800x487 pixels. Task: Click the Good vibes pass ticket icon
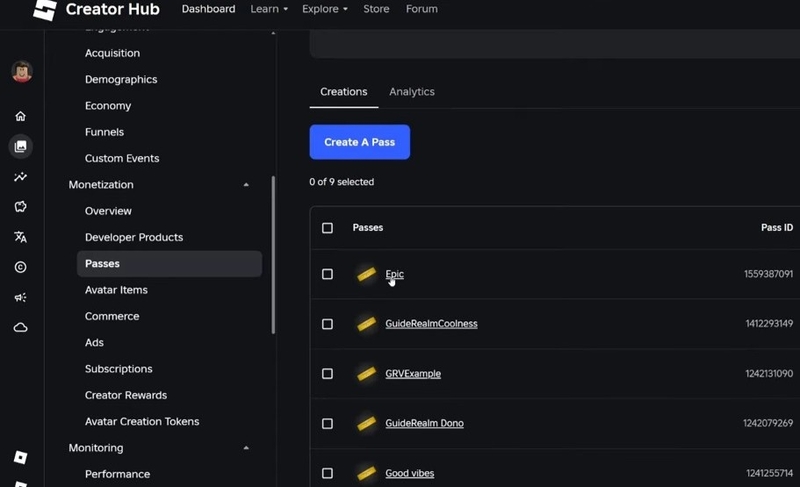(366, 473)
